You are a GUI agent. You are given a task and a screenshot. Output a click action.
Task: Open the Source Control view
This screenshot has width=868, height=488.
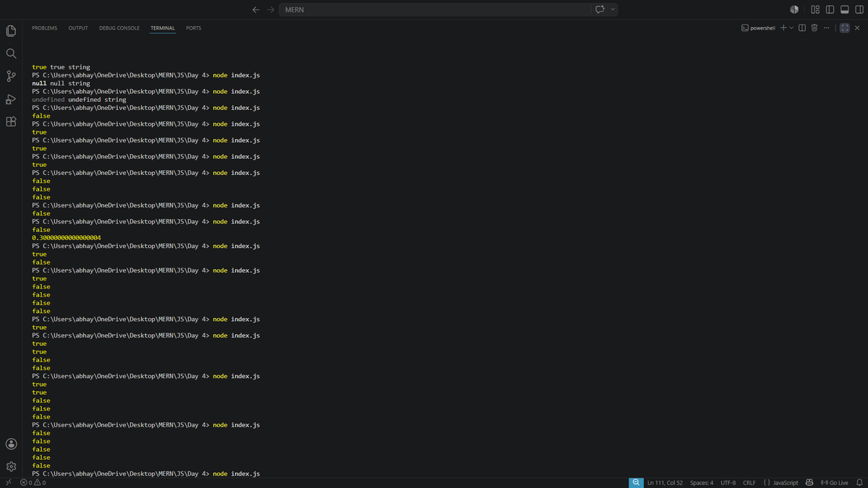(x=11, y=76)
